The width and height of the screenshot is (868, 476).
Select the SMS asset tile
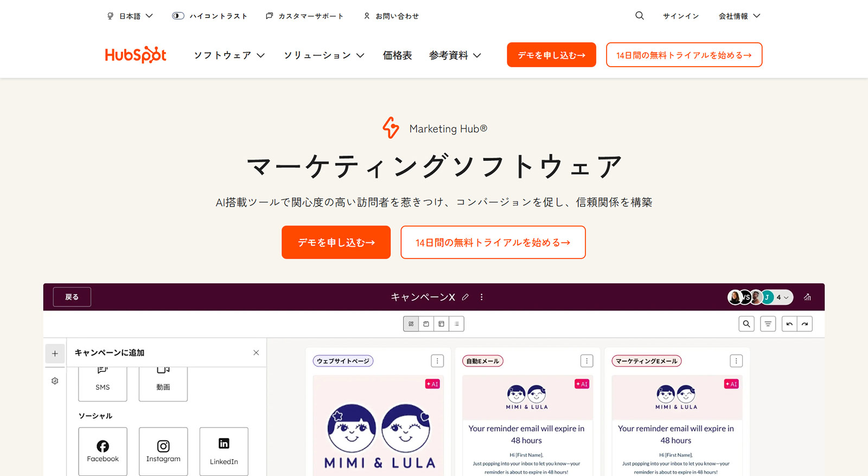coord(103,384)
